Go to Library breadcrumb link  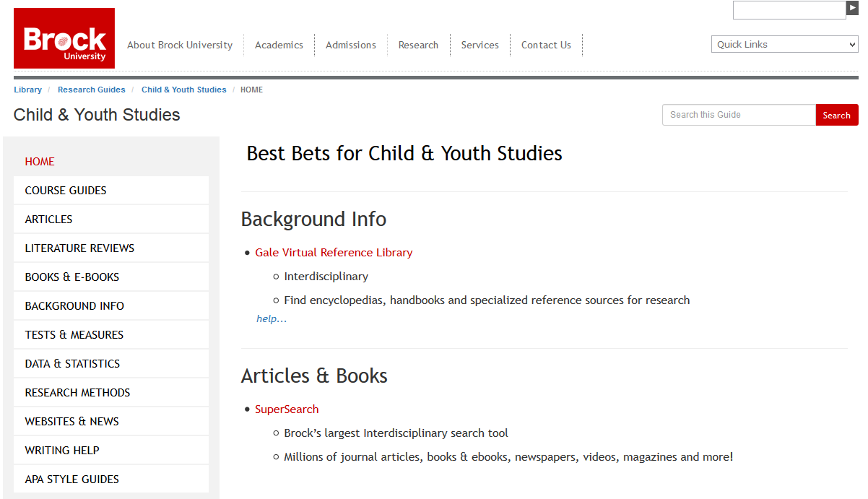pos(27,90)
